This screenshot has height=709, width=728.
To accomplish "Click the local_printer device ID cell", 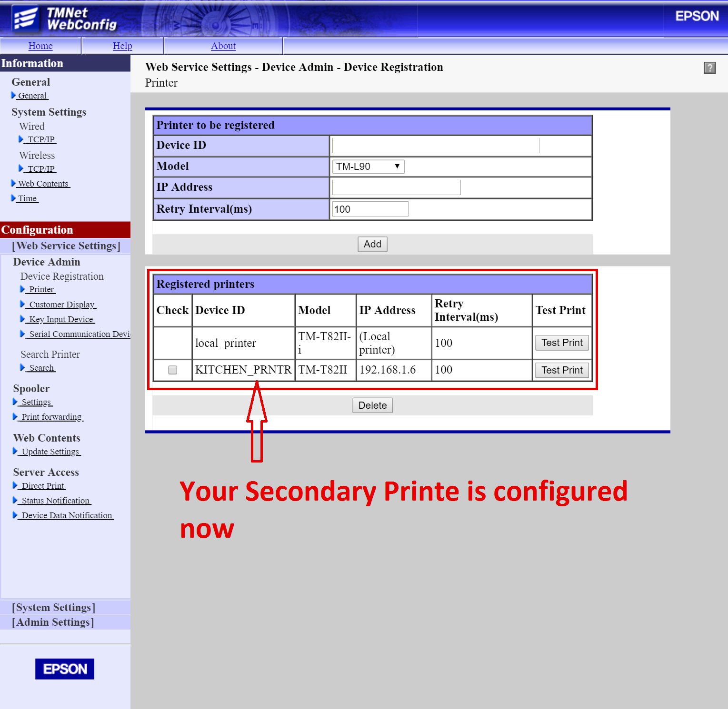I will (243, 343).
